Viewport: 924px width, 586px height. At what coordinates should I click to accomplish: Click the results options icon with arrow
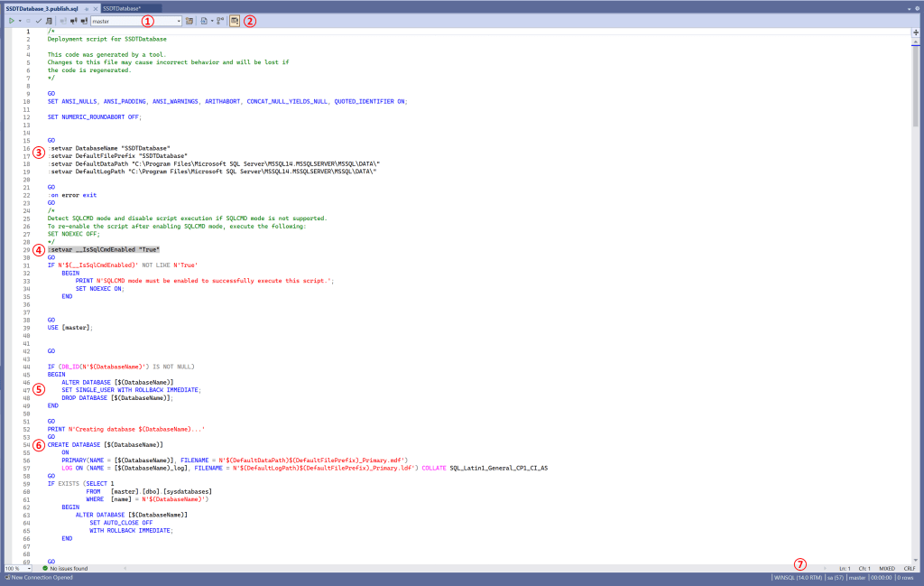(207, 20)
